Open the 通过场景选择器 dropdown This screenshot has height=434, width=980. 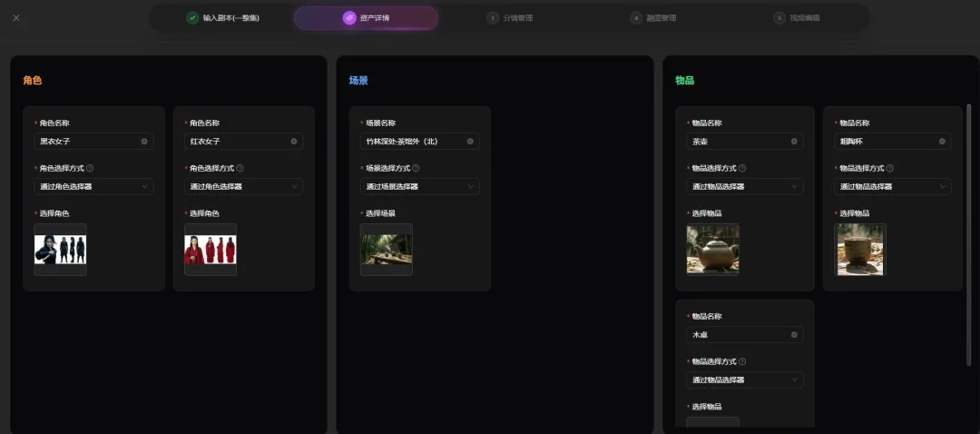point(420,186)
